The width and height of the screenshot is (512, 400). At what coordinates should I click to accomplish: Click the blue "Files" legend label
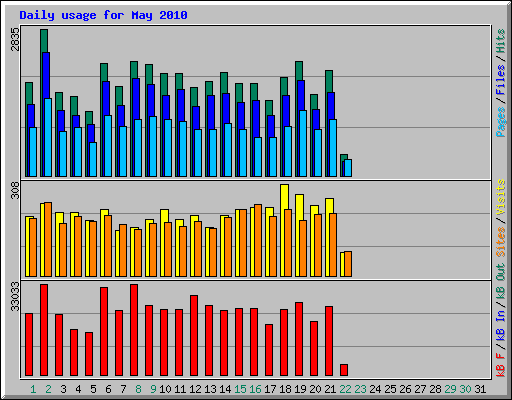[501, 80]
